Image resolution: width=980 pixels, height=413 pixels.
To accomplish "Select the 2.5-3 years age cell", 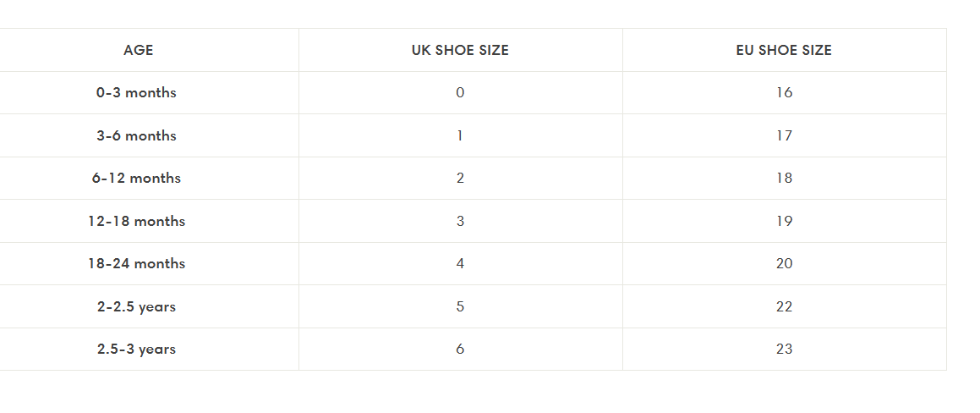I will [136, 350].
